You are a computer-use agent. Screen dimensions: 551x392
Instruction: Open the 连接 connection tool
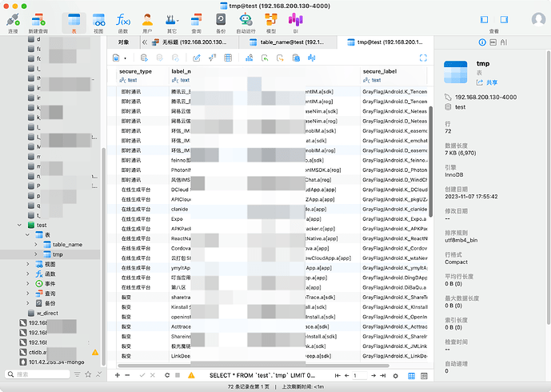tap(13, 23)
